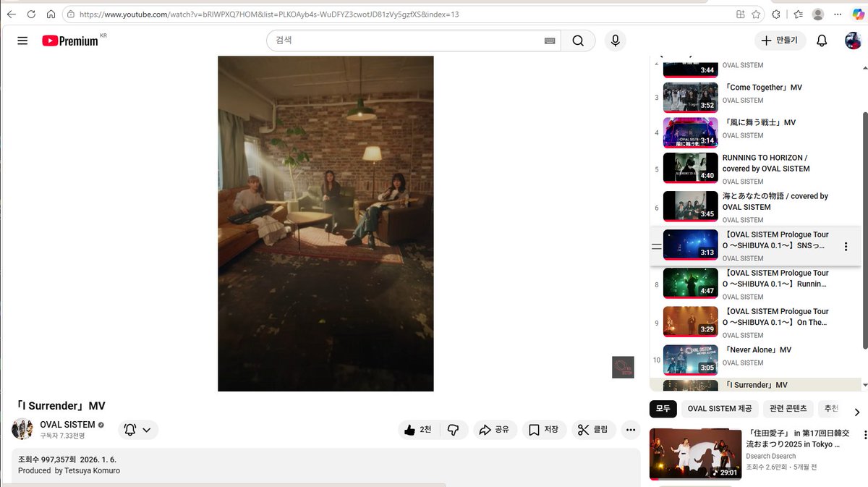Go back with the browser back arrow
The image size is (868, 487).
click(12, 14)
